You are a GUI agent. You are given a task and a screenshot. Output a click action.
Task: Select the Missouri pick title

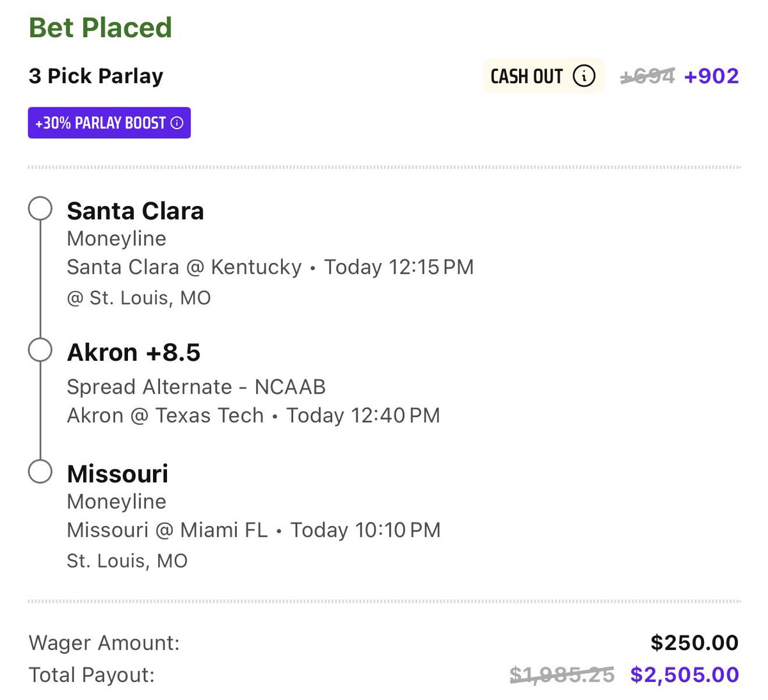118,474
